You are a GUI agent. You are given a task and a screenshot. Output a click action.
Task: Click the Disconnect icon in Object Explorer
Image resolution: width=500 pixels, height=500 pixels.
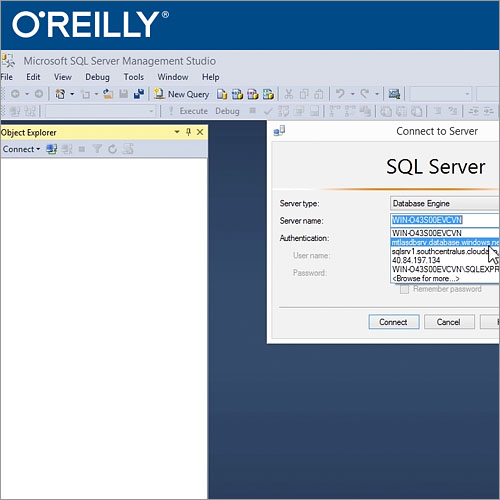pyautogui.click(x=67, y=149)
